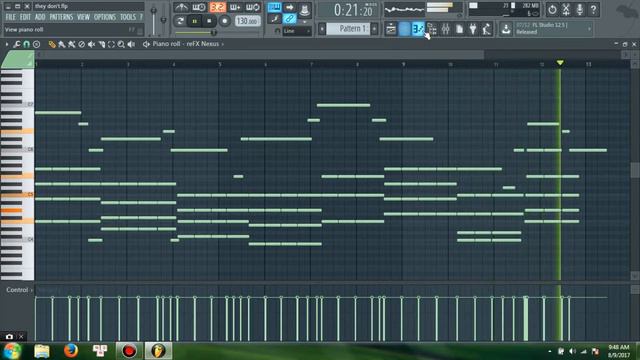Pause playback with the pause button

pos(195,21)
